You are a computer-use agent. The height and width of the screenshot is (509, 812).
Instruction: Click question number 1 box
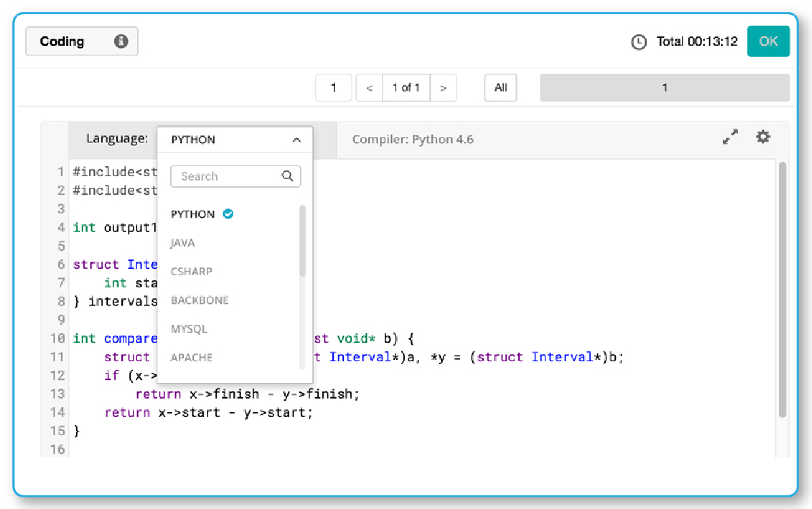click(x=334, y=88)
